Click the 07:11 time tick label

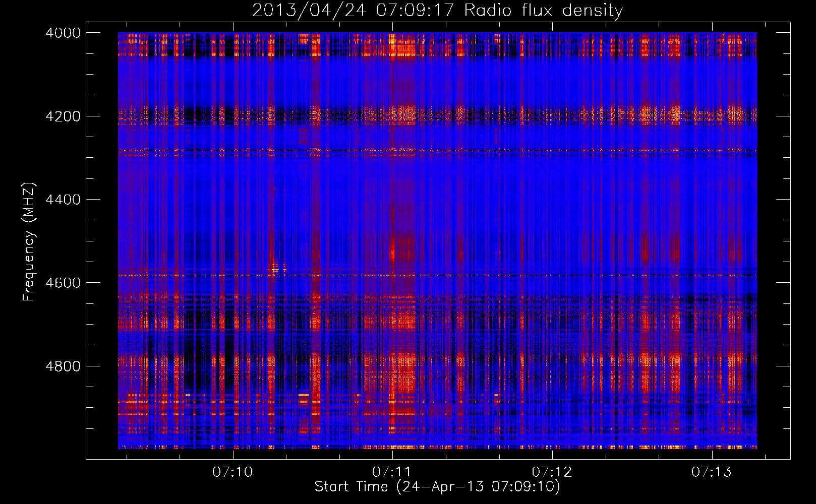pyautogui.click(x=392, y=472)
